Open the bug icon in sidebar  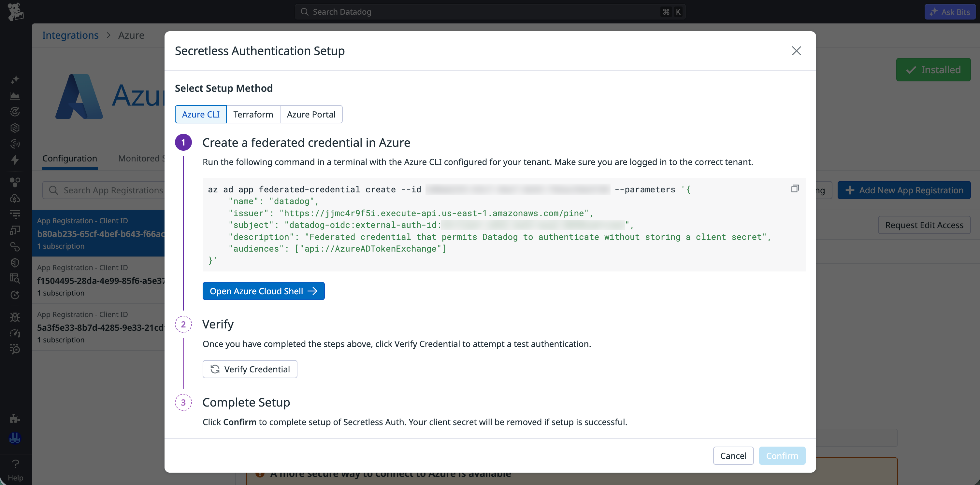[15, 317]
